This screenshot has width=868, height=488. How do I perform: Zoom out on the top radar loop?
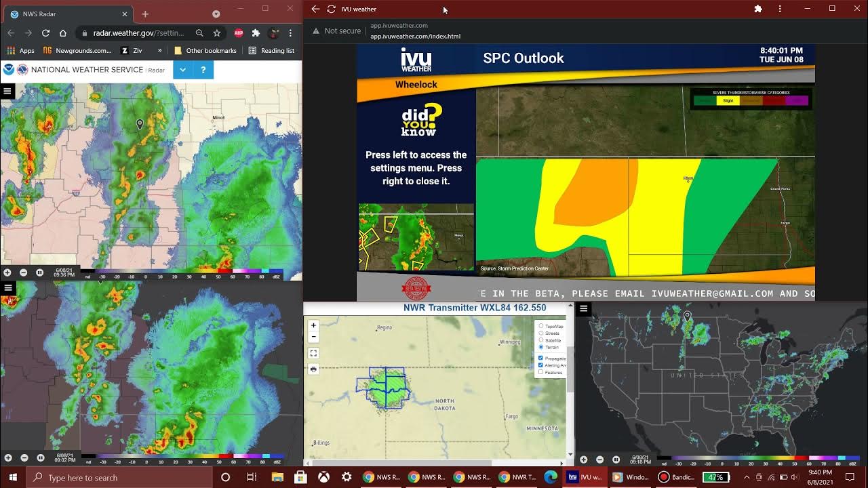coord(23,272)
